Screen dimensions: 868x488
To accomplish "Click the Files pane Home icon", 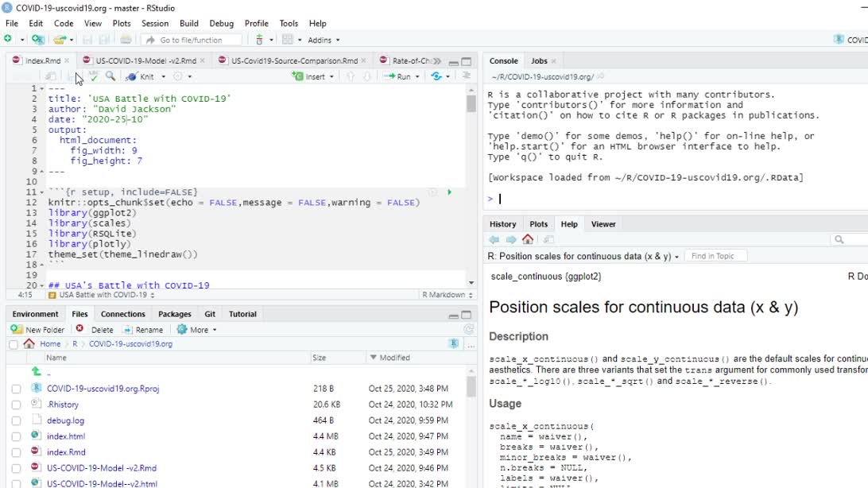I will (29, 343).
